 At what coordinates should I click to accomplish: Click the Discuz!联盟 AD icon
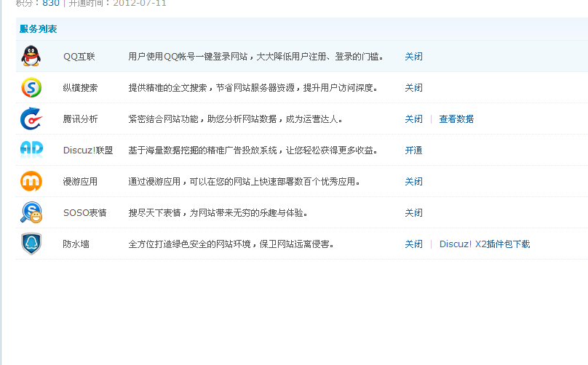31,149
